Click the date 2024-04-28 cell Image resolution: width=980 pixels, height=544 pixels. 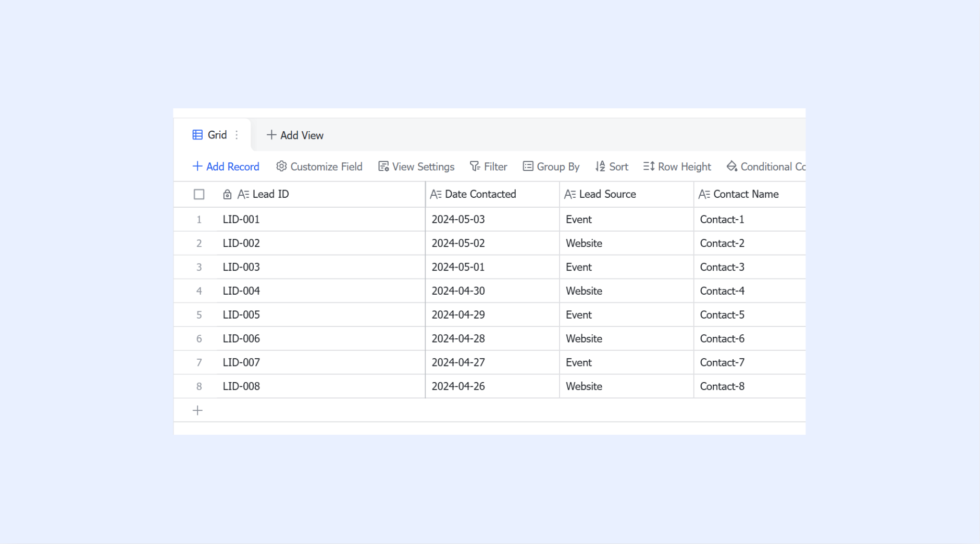[492, 339]
